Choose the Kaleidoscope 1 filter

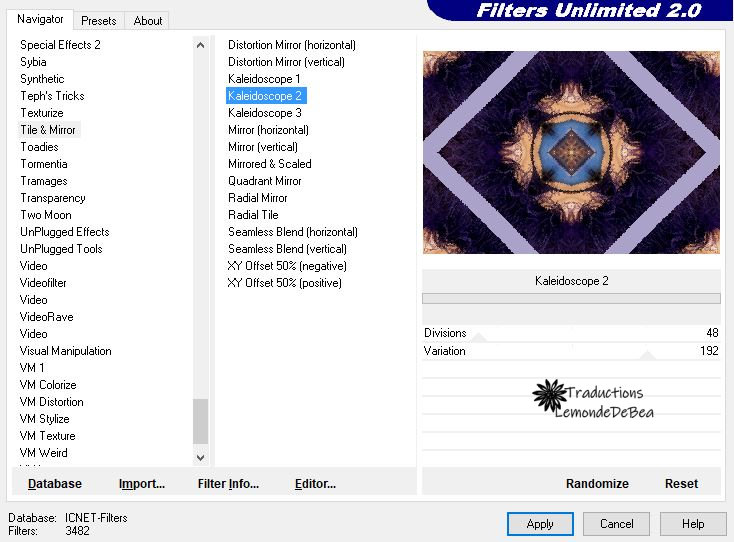(x=264, y=79)
